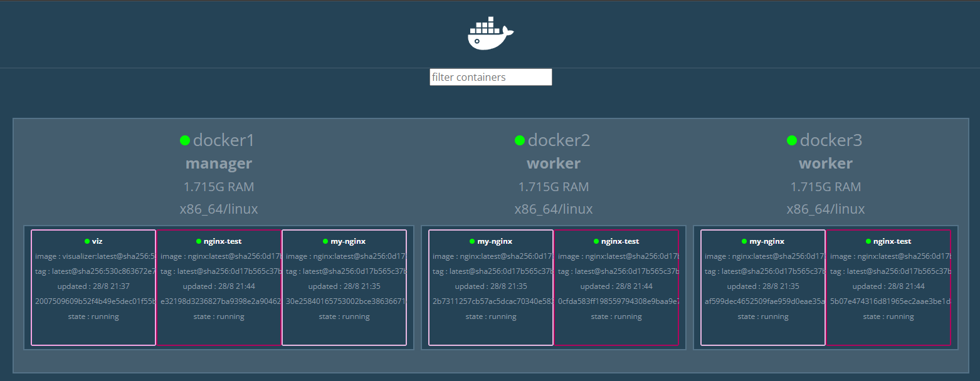Click 'updated : 28/8 21:44' in docker2 nginx-test
Image resolution: width=980 pixels, height=381 pixels.
[x=616, y=286]
